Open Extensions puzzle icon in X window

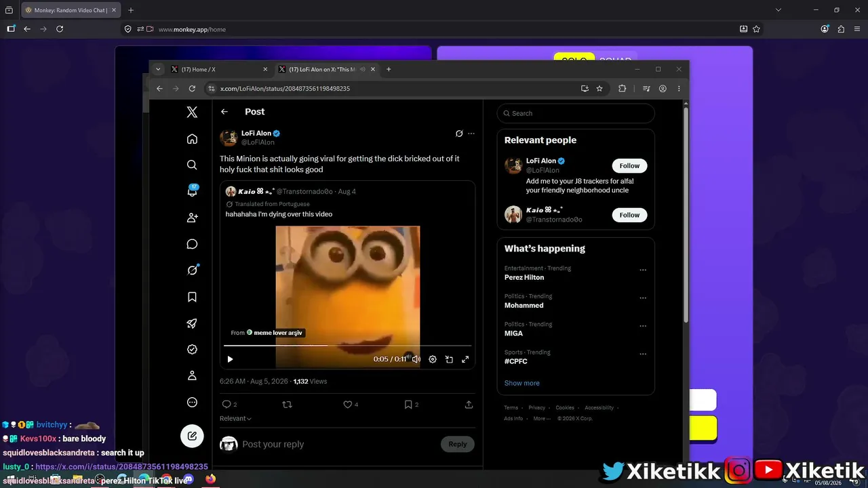click(622, 89)
